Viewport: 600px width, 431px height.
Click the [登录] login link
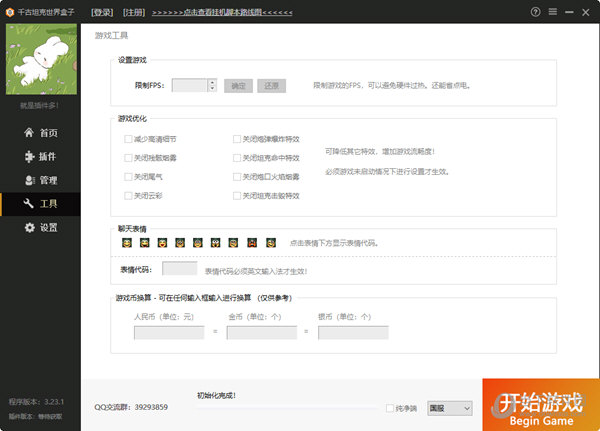102,12
